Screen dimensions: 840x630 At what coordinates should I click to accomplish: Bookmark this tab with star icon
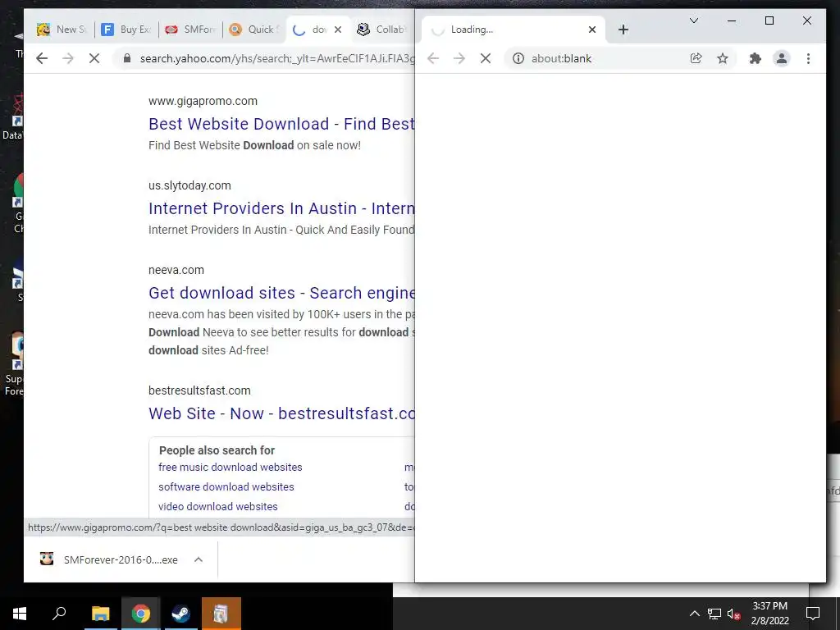(723, 58)
